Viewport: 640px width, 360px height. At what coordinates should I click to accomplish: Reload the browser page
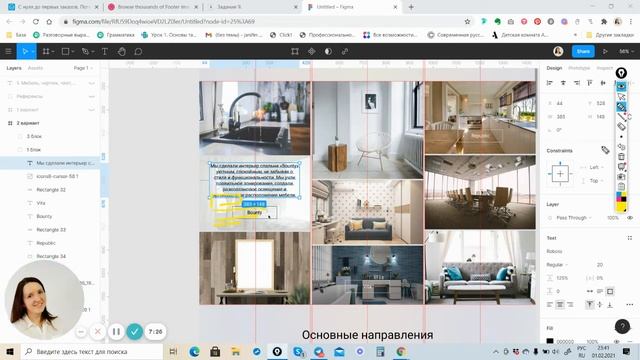pos(36,21)
